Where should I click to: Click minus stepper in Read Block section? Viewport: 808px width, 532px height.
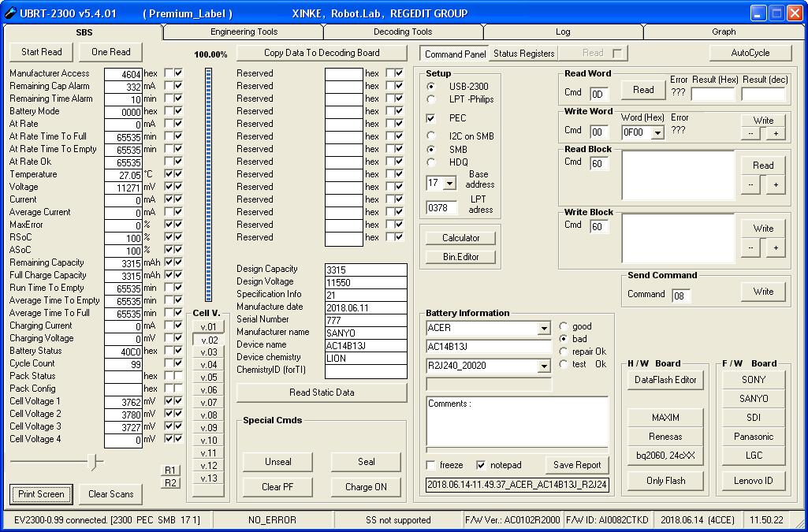pos(750,185)
